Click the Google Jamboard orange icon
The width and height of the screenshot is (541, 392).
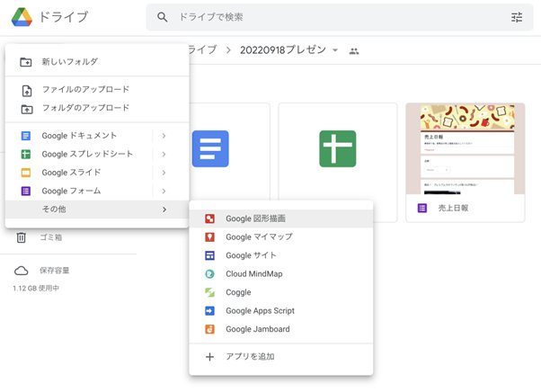[209, 329]
